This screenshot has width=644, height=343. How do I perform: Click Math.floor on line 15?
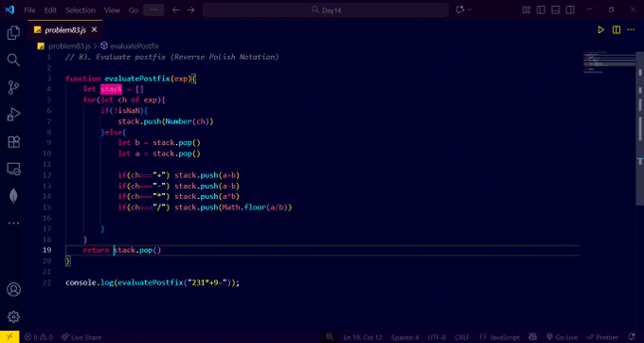(244, 208)
